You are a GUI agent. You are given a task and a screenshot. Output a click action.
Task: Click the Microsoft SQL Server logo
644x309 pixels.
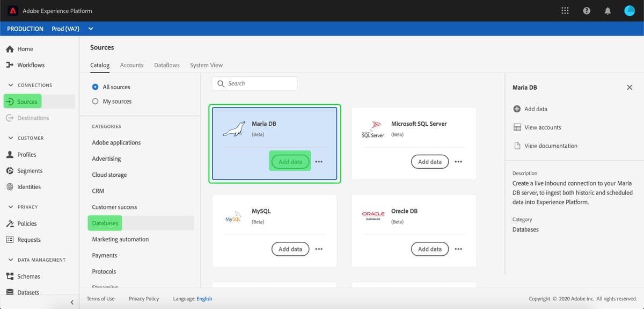tap(373, 129)
